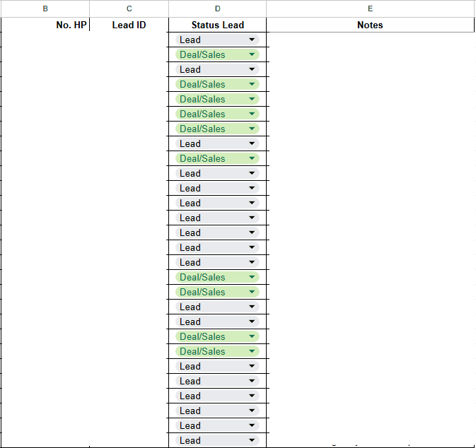This screenshot has height=448, width=476.
Task: Open the bottommost Lead dropdown in the column
Action: click(x=217, y=440)
